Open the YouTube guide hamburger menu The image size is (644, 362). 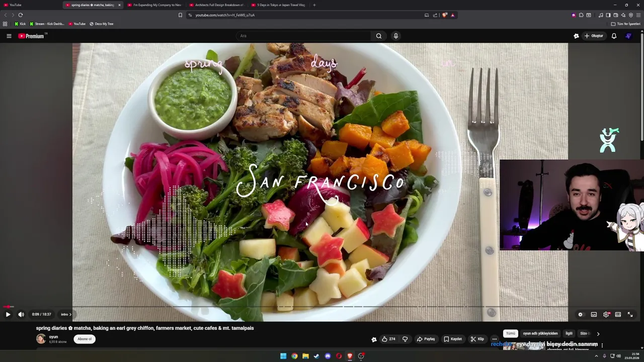point(9,36)
